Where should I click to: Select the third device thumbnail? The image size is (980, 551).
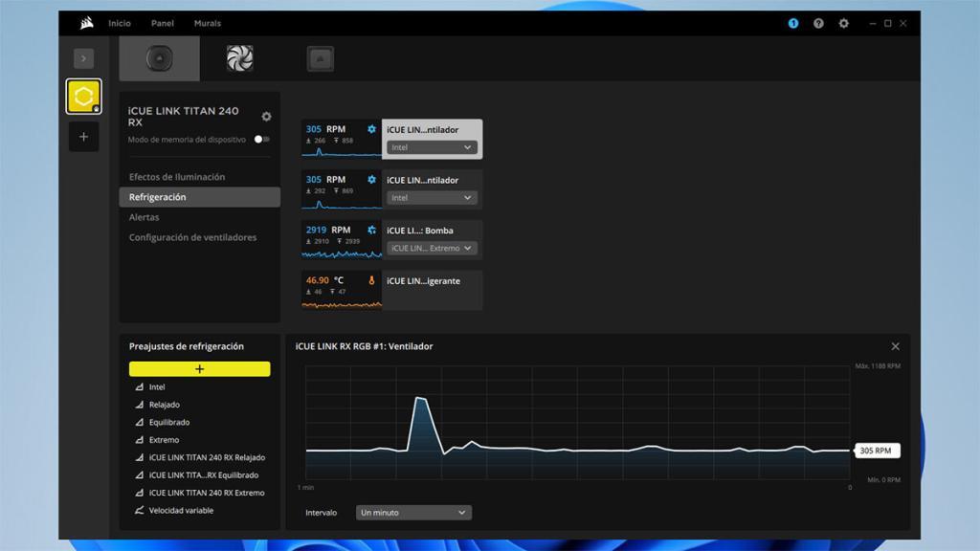coord(321,58)
